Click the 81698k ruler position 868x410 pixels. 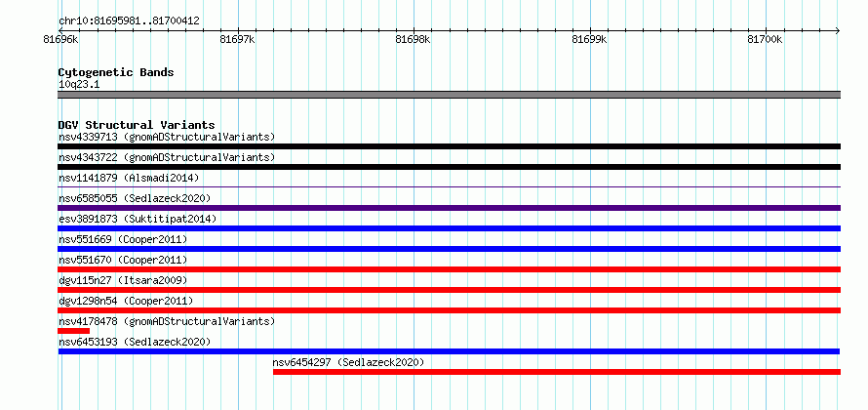pyautogui.click(x=413, y=40)
